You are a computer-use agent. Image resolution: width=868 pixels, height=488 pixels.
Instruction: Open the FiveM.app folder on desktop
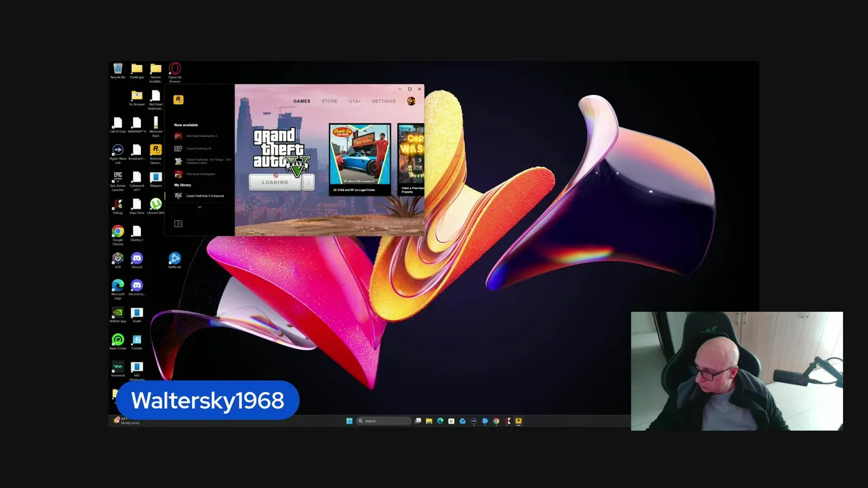(137, 71)
